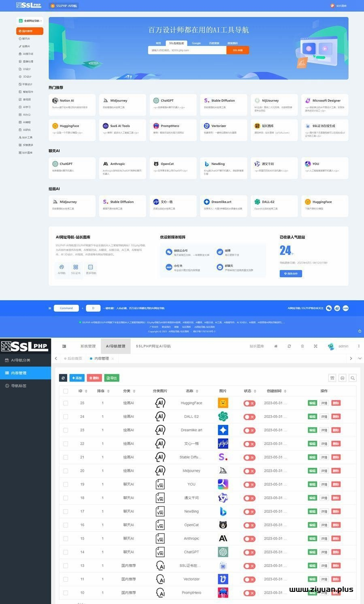Click the domain name input field in the banner
This screenshot has width=364, height=604.
pos(187,50)
